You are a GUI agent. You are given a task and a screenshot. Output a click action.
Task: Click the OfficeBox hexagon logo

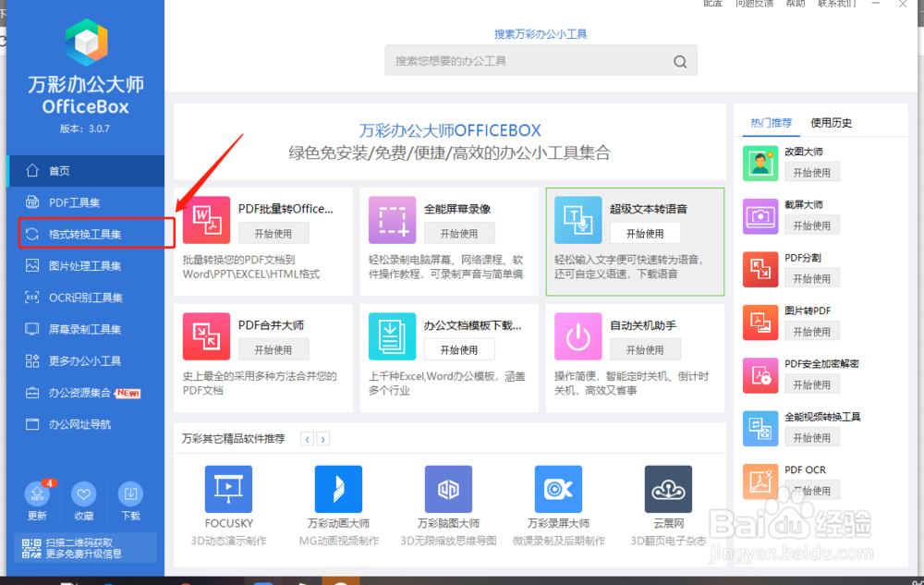[x=86, y=42]
